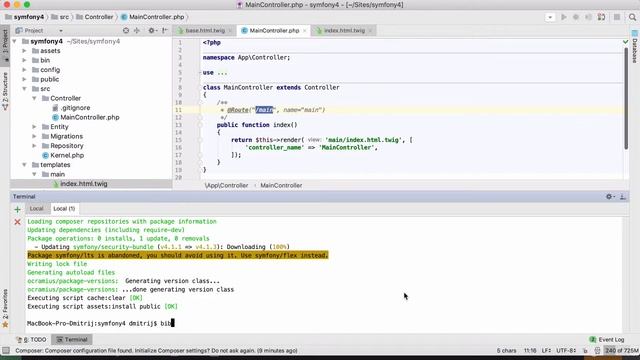Expand the bin folder
The image size is (640, 360).
coord(24,60)
